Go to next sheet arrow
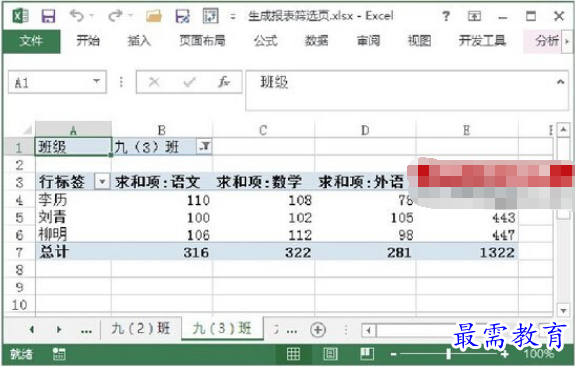The width and height of the screenshot is (575, 367). (59, 330)
